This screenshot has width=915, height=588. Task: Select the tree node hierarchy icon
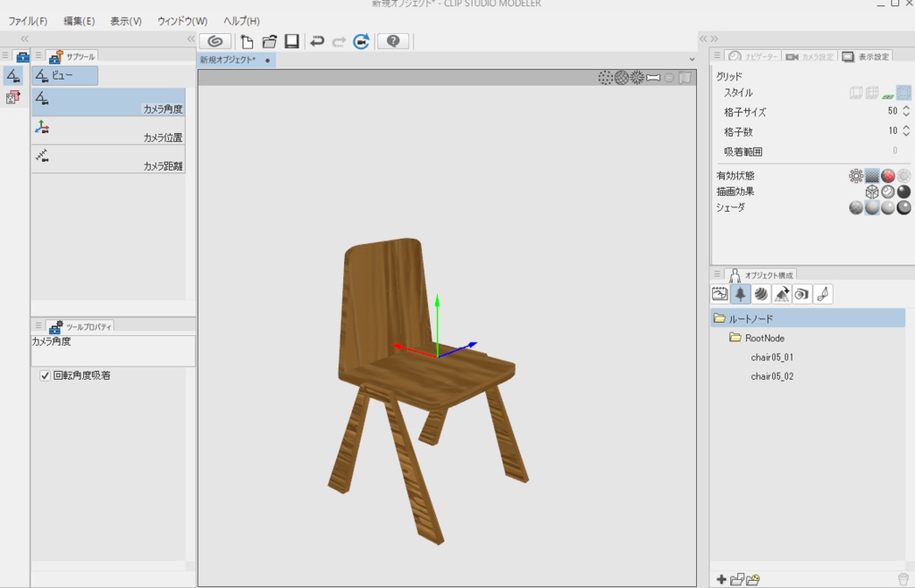[x=740, y=294]
